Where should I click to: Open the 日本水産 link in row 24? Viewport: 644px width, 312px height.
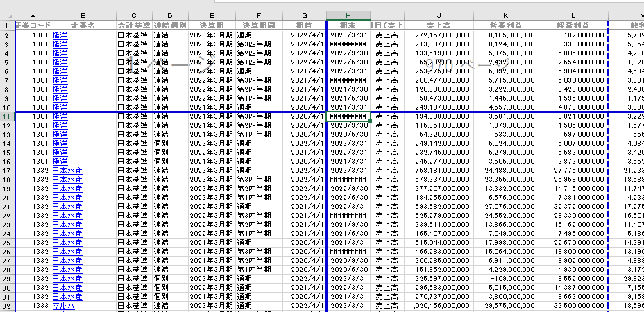(68, 234)
